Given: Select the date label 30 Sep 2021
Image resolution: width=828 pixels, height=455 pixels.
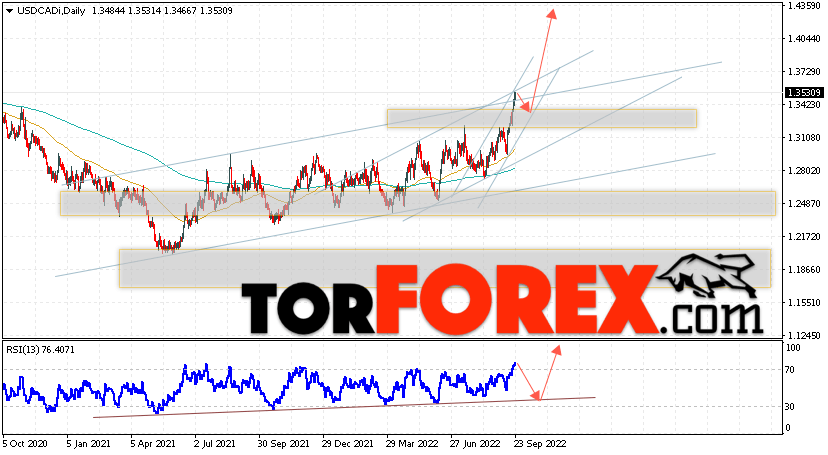Looking at the screenshot, I should pyautogui.click(x=283, y=443).
